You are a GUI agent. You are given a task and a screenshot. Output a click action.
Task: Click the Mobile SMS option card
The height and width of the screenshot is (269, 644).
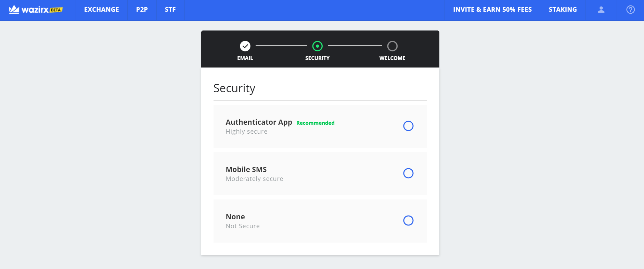[x=320, y=174]
